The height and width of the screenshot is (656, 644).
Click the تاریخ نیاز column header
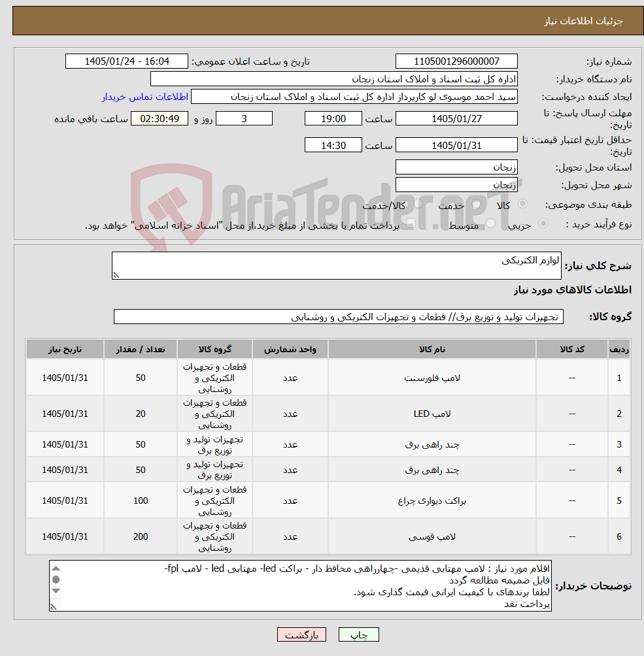pos(65,350)
